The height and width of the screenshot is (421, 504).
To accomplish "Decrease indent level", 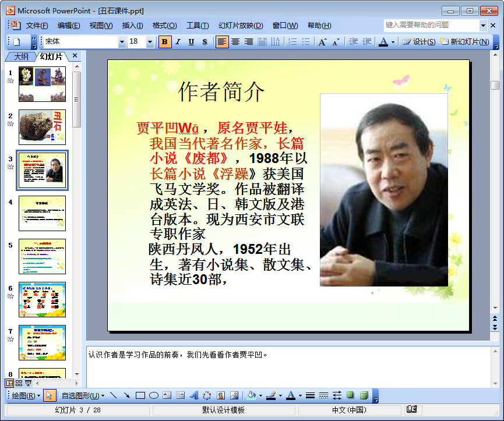I will point(353,42).
